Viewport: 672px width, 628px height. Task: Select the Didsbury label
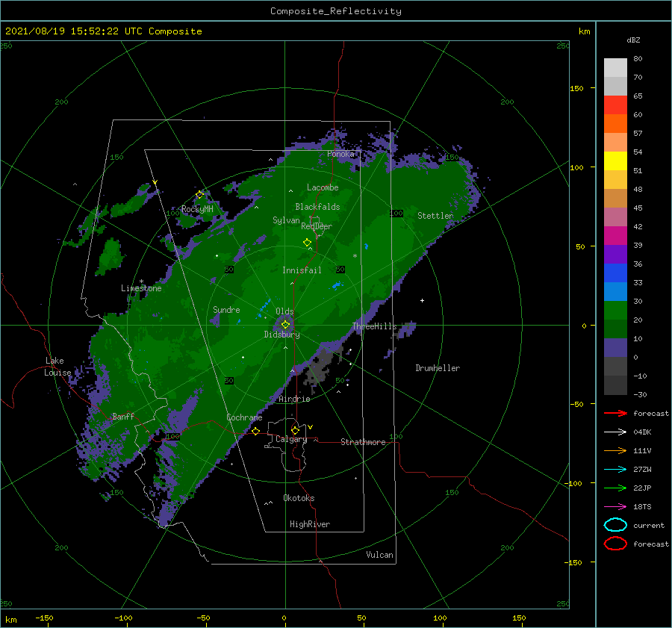click(281, 335)
